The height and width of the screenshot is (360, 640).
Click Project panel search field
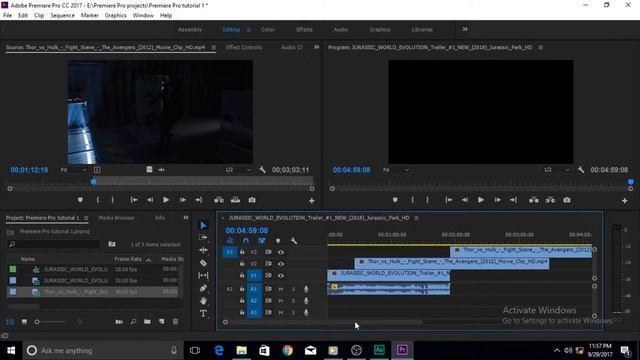pyautogui.click(x=54, y=244)
